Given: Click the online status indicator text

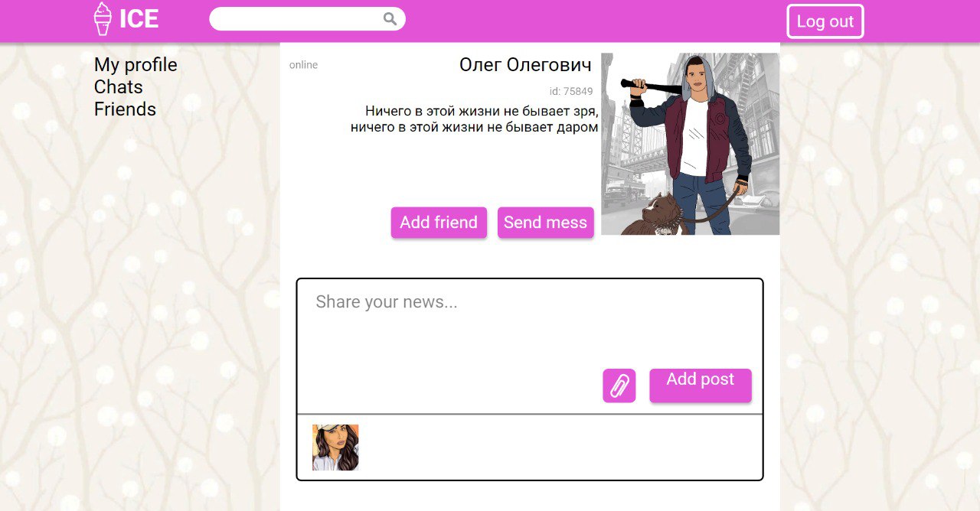Looking at the screenshot, I should [303, 65].
